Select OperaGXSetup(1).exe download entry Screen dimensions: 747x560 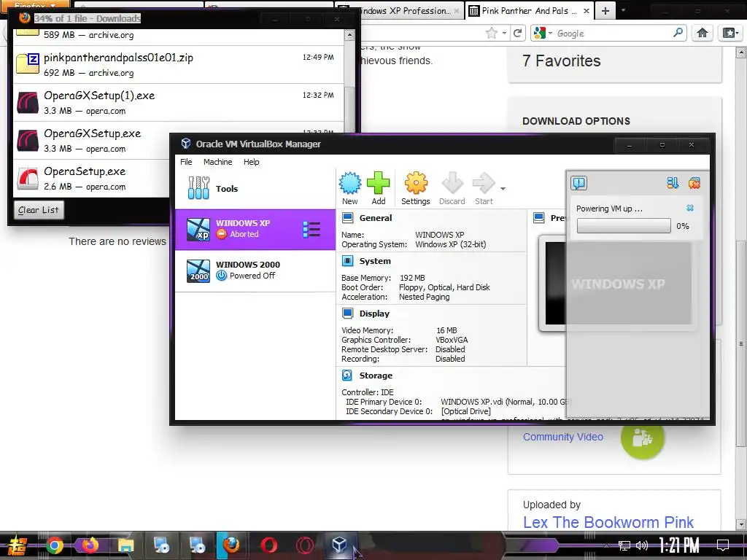click(x=179, y=103)
